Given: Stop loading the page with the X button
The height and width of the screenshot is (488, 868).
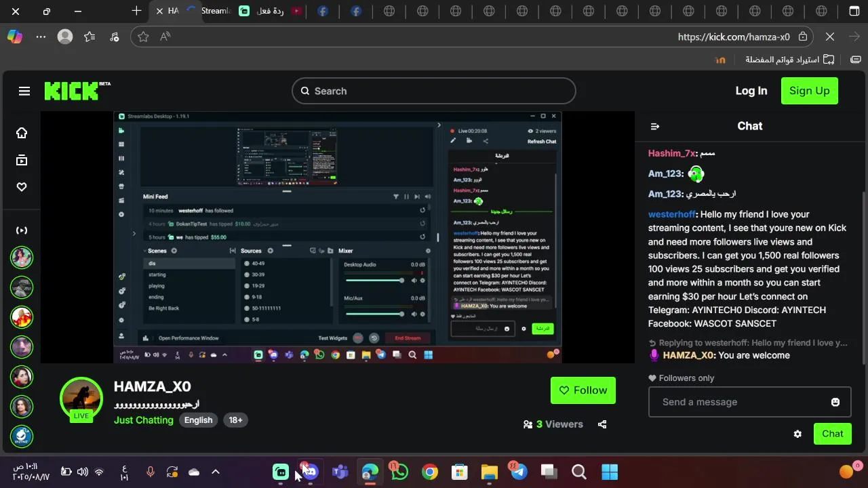Looking at the screenshot, I should 830,37.
